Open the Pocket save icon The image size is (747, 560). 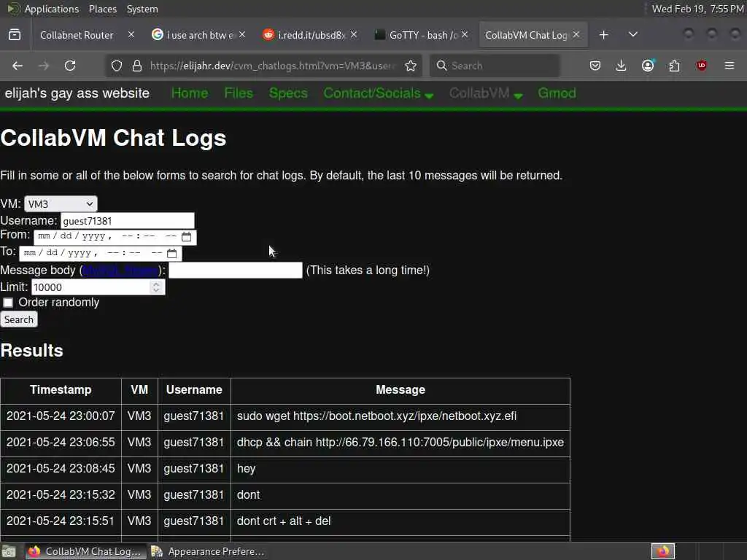pos(595,66)
